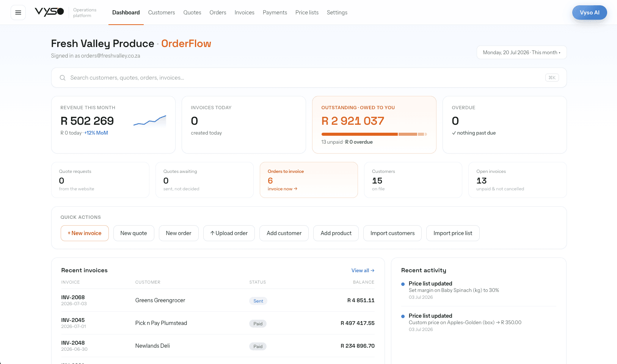617x364 pixels.
Task: Open Price lists tab
Action: click(307, 13)
